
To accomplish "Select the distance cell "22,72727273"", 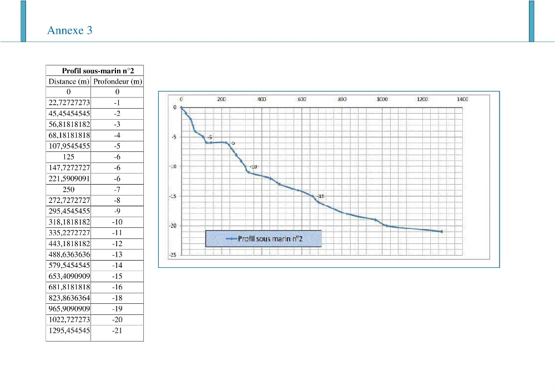I will pyautogui.click(x=69, y=103).
